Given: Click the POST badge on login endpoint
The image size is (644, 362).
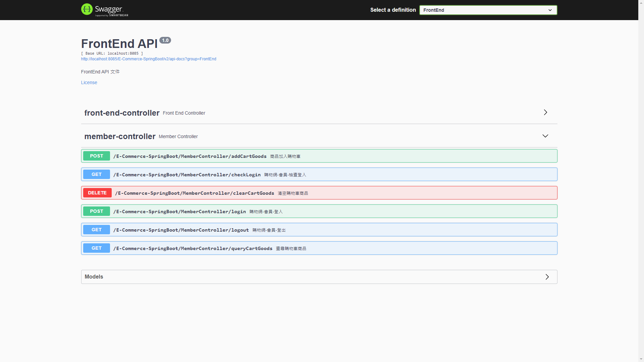Looking at the screenshot, I should (96, 211).
